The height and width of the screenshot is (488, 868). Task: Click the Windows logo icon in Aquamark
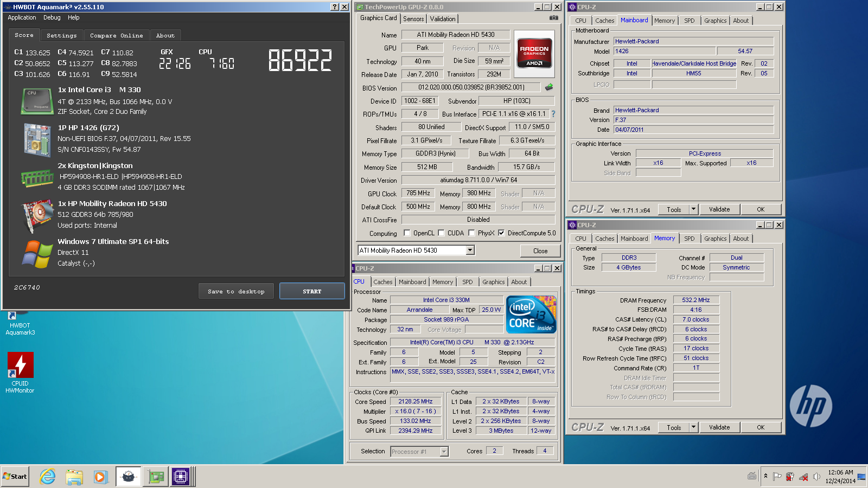tap(36, 254)
